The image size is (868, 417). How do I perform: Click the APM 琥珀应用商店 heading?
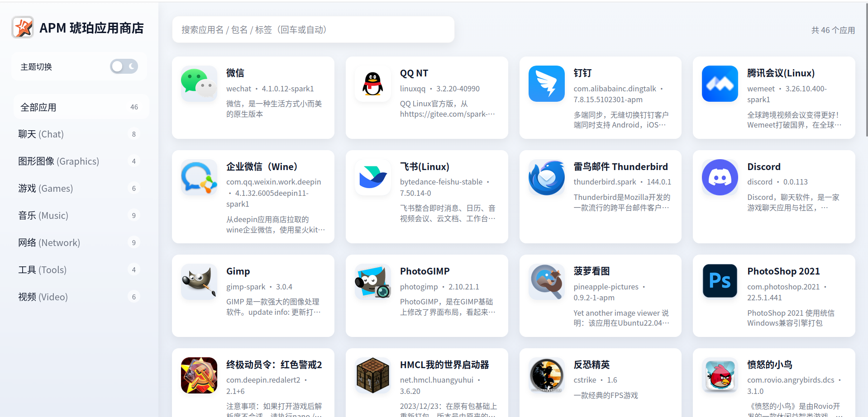[92, 28]
